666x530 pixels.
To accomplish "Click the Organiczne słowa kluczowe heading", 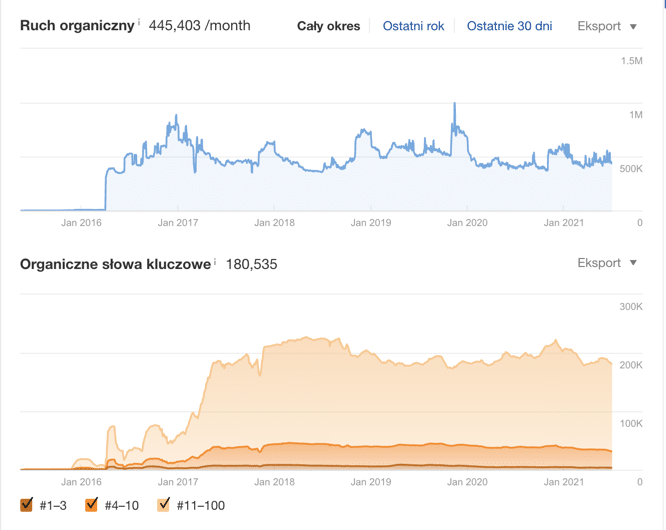I will [x=115, y=264].
